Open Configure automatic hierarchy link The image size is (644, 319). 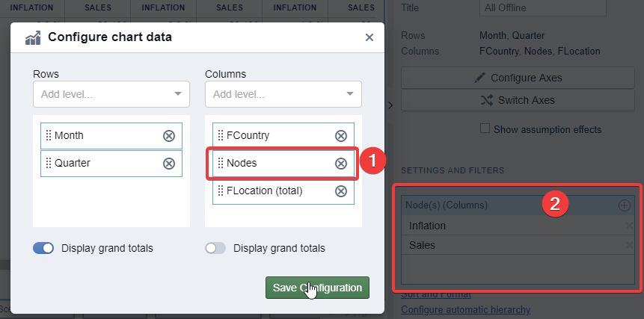(465, 309)
